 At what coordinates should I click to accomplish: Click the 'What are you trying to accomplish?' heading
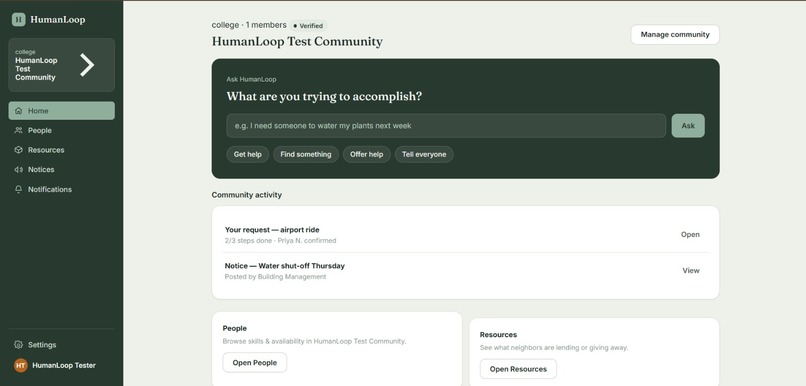[x=324, y=96]
